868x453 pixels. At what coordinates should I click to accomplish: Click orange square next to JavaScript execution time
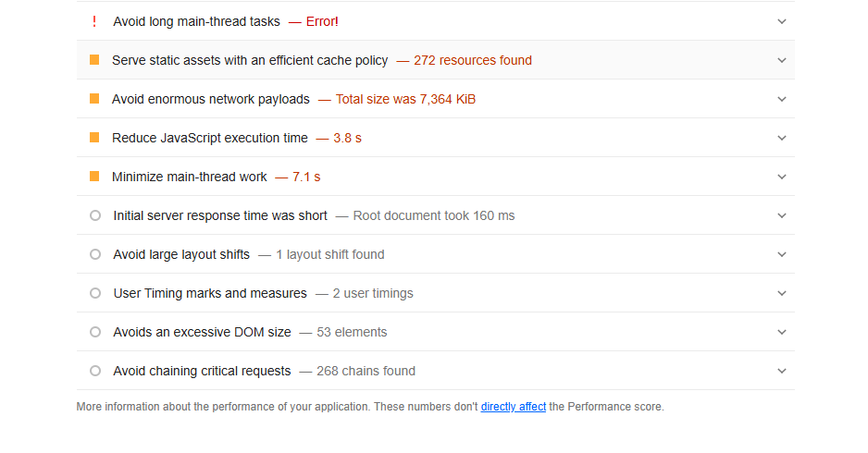pyautogui.click(x=94, y=138)
